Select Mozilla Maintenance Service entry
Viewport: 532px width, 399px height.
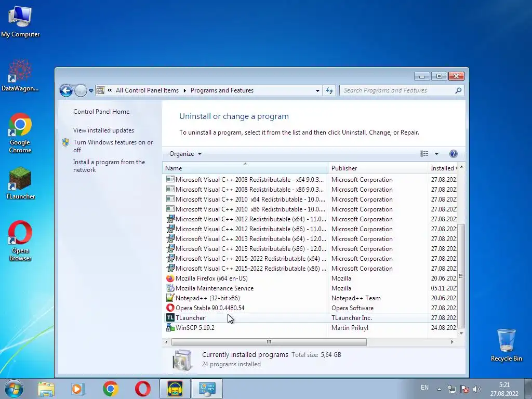[x=310, y=288]
